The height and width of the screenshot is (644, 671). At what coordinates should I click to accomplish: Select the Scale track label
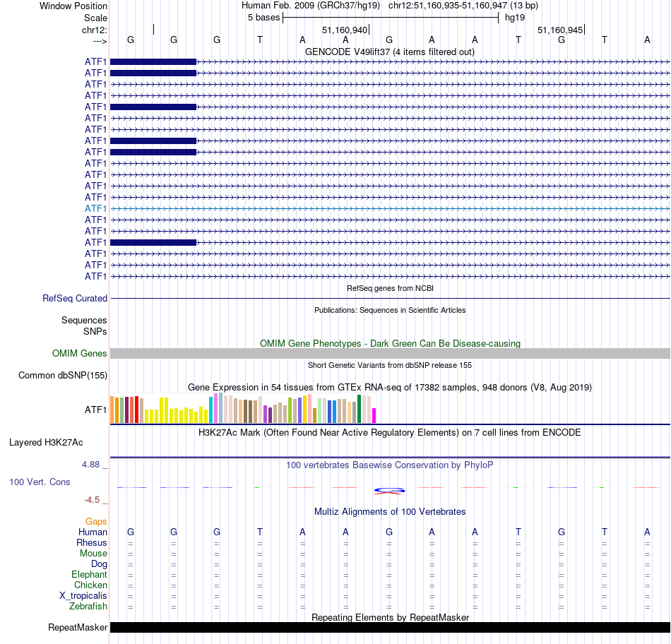95,18
